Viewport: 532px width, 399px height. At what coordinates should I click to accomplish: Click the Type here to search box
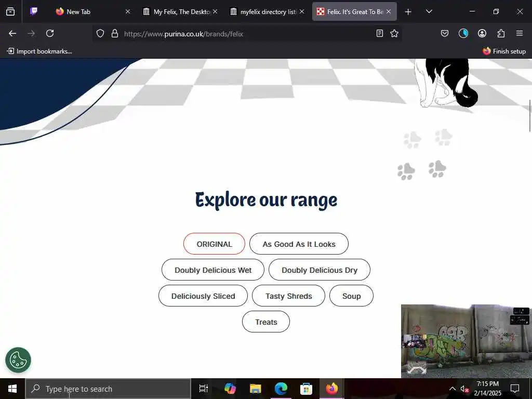(x=109, y=389)
